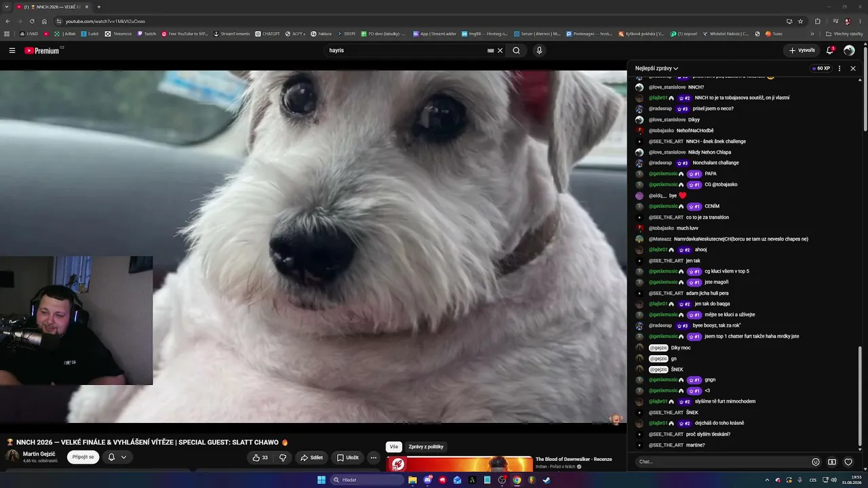This screenshot has width=868, height=488.
Task: Open the Lurkit bookmark
Action: 90,33
